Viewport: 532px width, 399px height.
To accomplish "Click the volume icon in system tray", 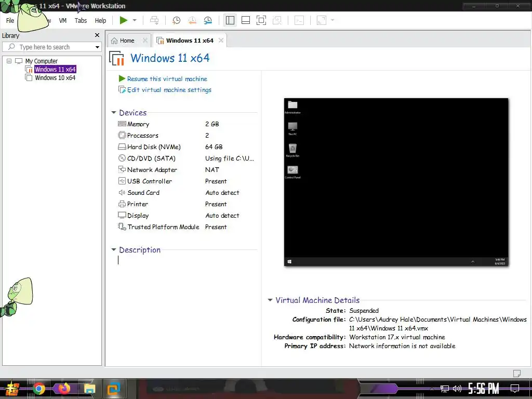I will point(457,389).
